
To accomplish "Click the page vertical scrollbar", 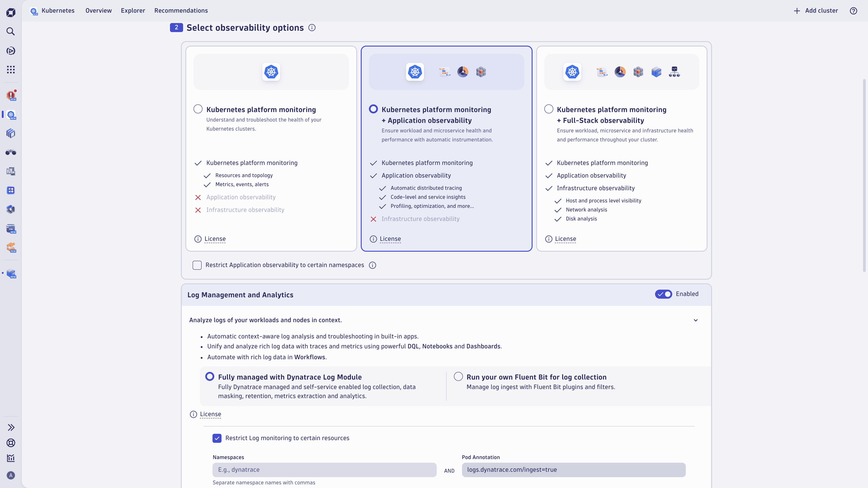I will click(x=864, y=175).
